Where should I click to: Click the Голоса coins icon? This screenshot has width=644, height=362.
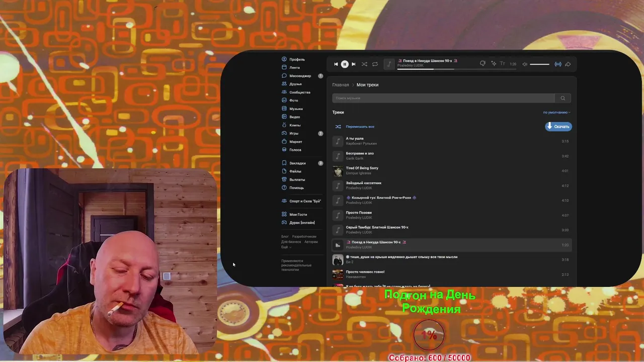[x=284, y=150]
